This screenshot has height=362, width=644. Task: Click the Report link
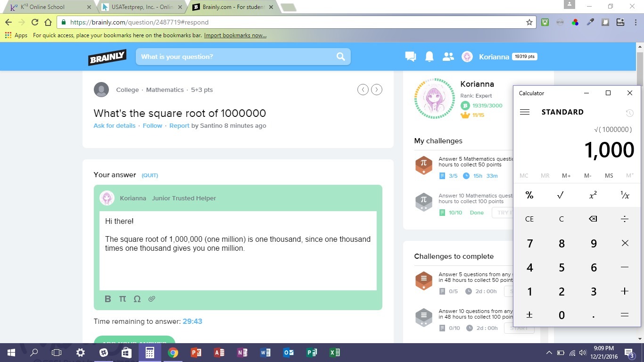(179, 126)
